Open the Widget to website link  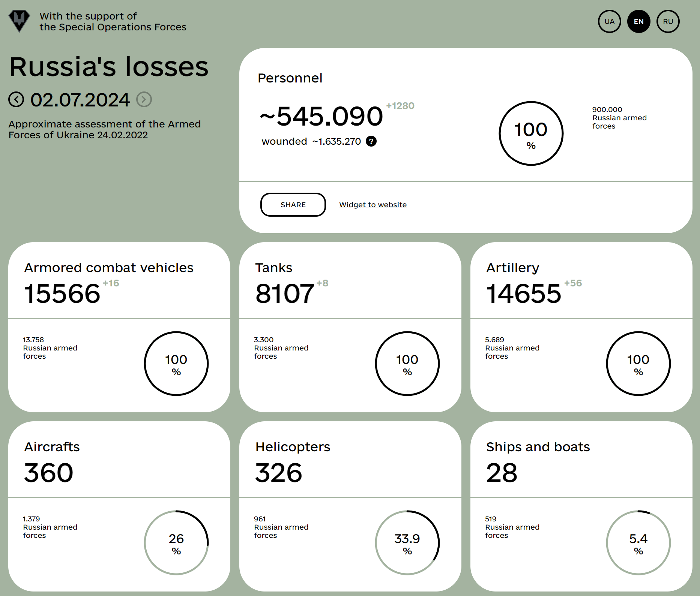[x=373, y=205]
